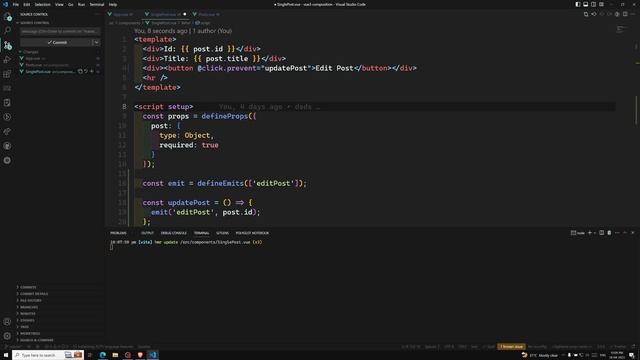This screenshot has height=360, width=640.
Task: Open Brave browser from taskbar
Action: coord(140,355)
